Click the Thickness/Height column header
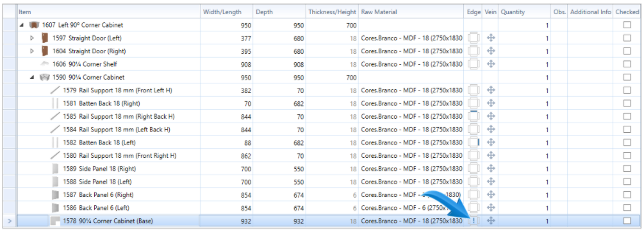 pyautogui.click(x=332, y=12)
